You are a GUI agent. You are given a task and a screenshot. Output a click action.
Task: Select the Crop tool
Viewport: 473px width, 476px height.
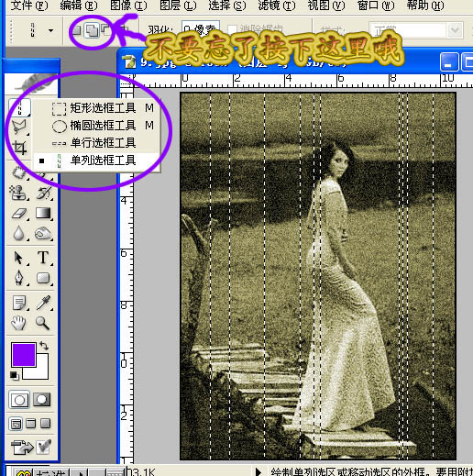[19, 148]
